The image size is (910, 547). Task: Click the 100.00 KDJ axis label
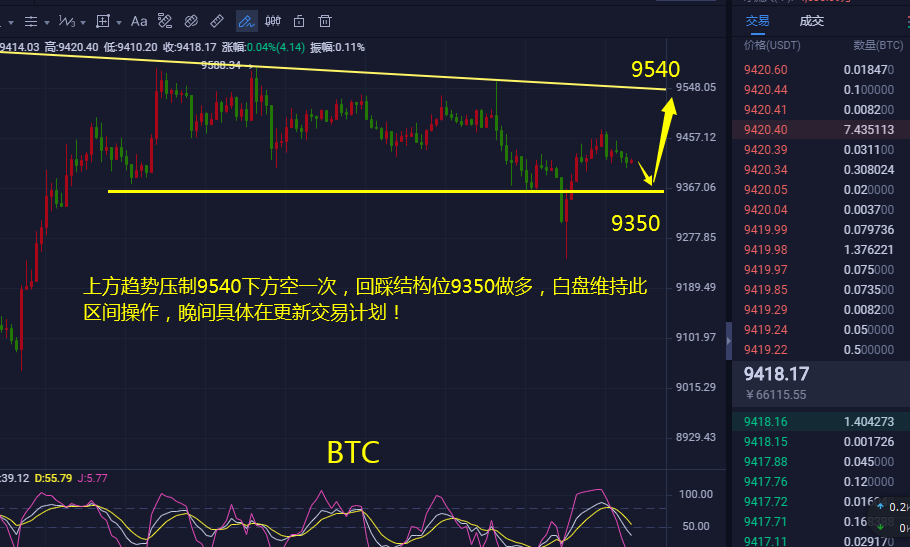tap(696, 494)
